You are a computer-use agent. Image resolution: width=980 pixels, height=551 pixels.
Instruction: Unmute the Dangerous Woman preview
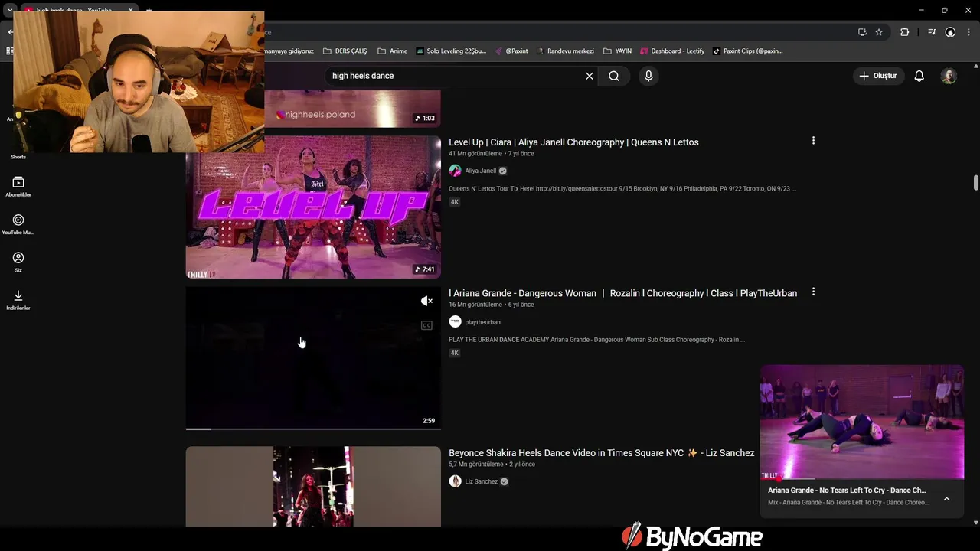426,301
